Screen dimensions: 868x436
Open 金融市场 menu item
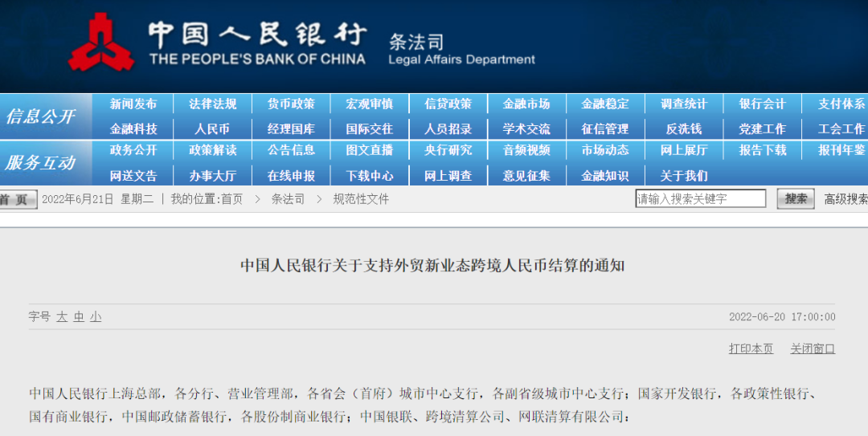click(526, 104)
